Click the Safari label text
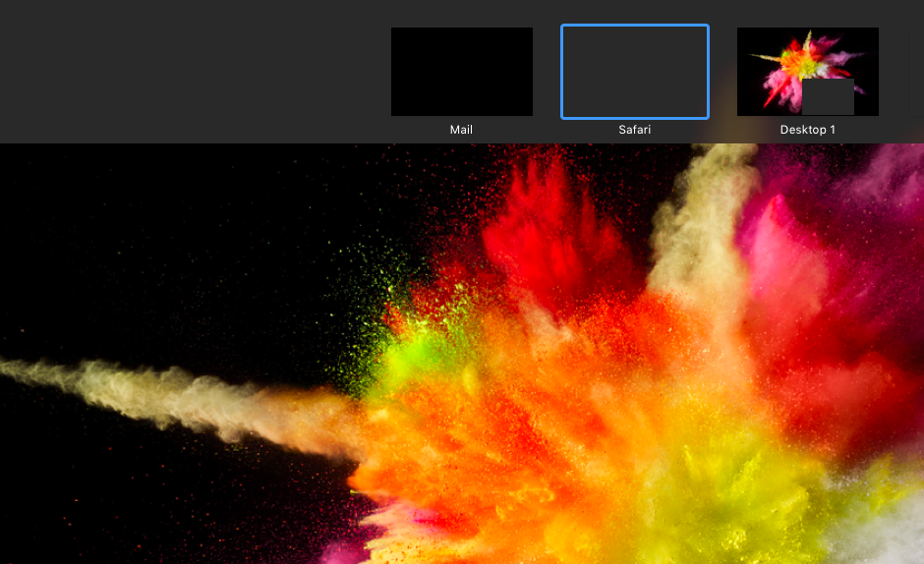Viewport: 924px width, 564px height. (x=635, y=130)
